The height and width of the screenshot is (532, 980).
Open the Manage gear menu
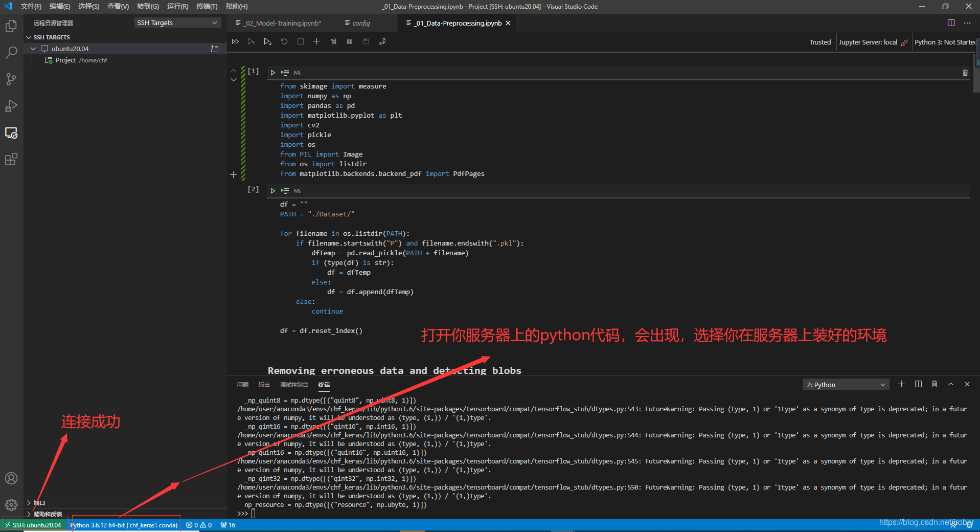11,505
